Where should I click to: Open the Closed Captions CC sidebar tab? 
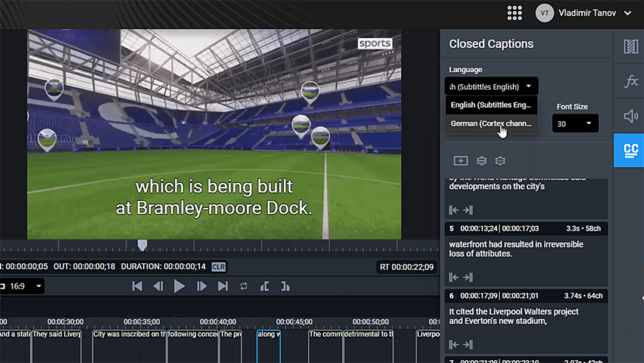630,150
